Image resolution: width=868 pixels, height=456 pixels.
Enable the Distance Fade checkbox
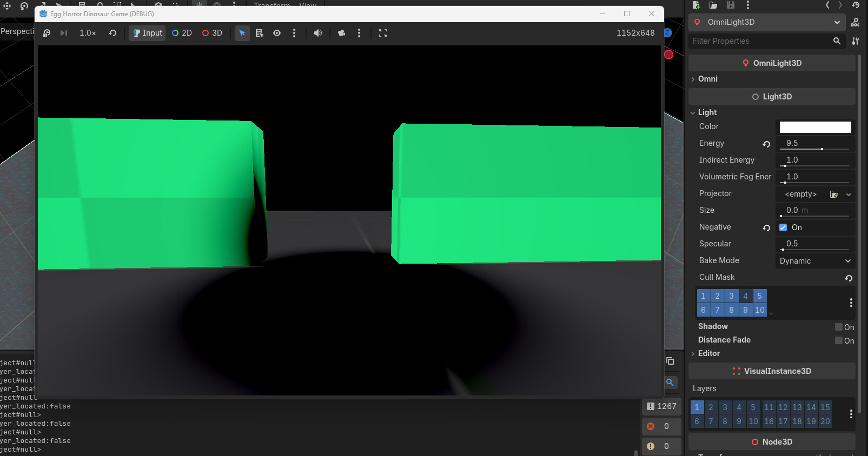[839, 340]
